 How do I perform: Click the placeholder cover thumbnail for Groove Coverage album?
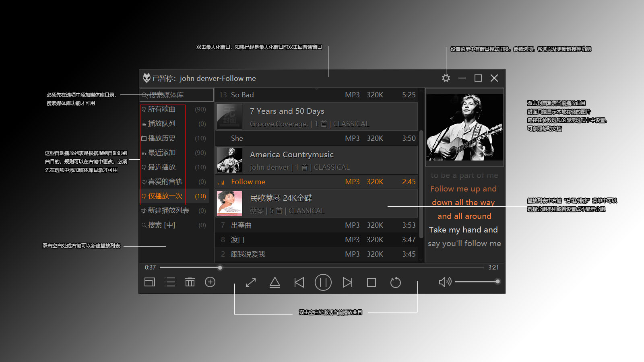coord(229,117)
